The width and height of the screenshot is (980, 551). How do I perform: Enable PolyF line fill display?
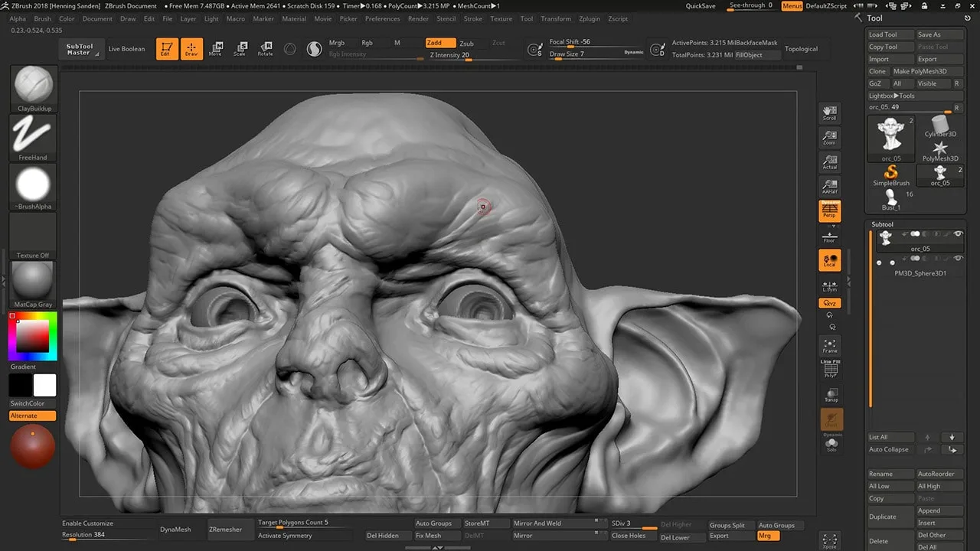(830, 369)
